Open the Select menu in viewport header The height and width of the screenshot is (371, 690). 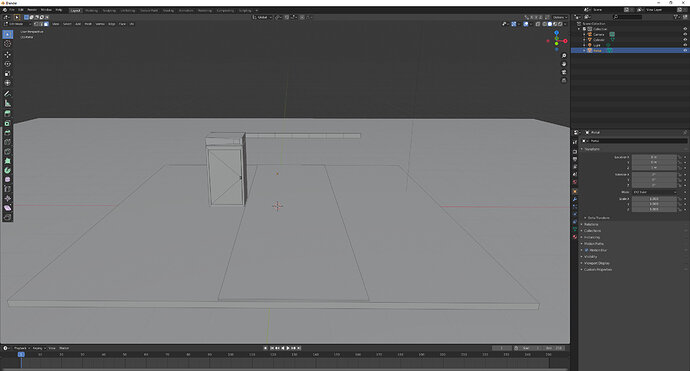(67, 24)
